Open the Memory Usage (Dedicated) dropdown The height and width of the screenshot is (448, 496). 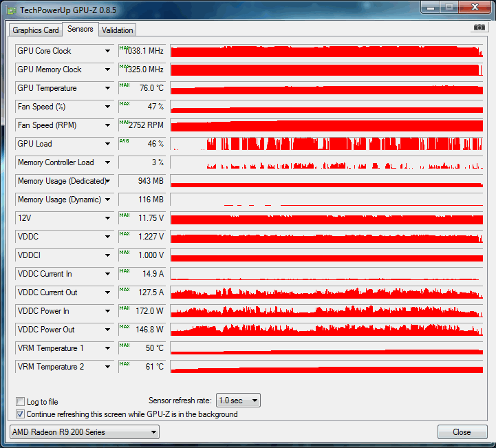107,181
